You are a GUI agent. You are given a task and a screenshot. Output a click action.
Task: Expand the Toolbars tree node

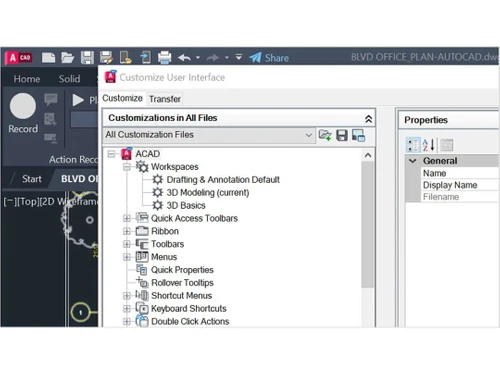(127, 244)
